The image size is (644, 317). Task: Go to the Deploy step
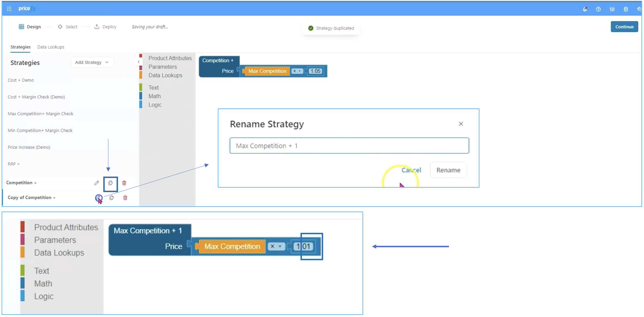tap(106, 27)
